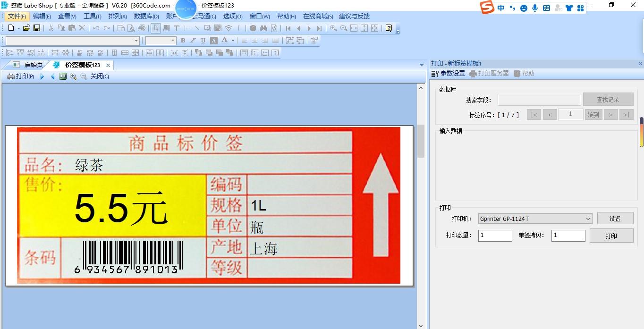
Task: Open the find dialog via binoculars icon
Action: (x=264, y=28)
